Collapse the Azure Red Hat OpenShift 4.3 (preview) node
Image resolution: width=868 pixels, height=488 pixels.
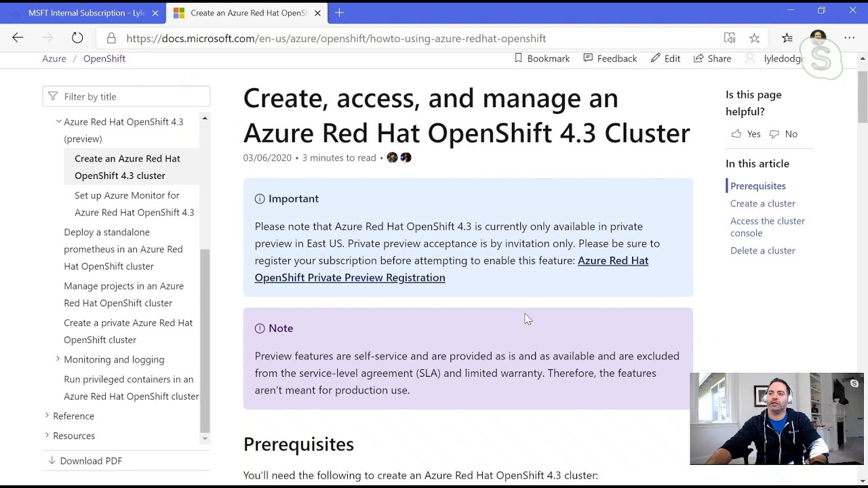58,121
